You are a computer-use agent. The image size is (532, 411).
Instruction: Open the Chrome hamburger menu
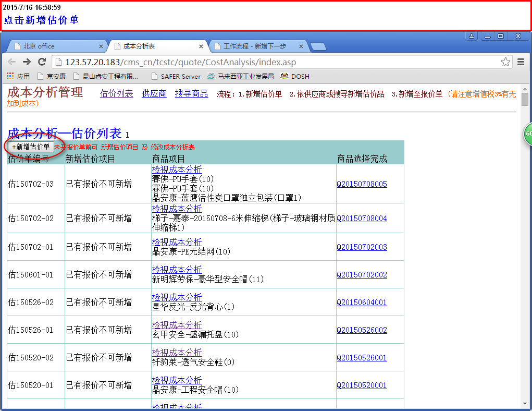coord(521,62)
